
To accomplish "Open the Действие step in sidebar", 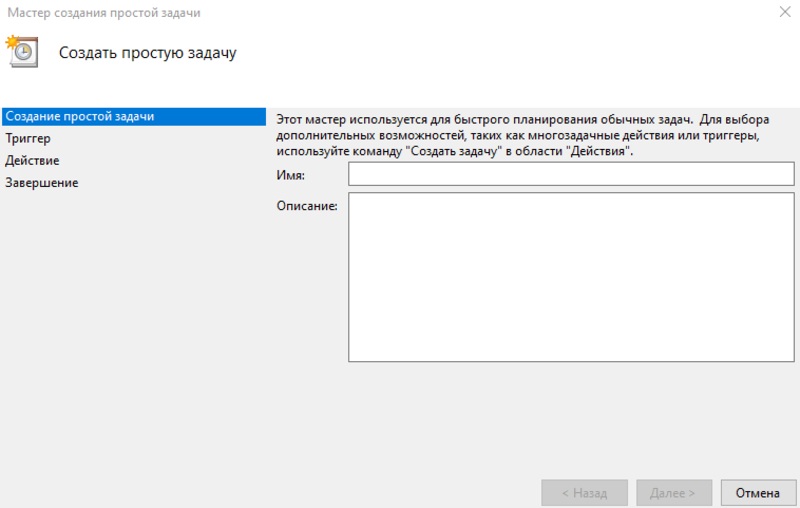I will (x=32, y=161).
